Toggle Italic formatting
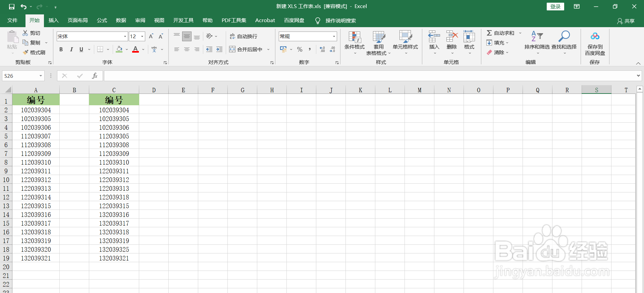644x293 pixels. (x=71, y=49)
